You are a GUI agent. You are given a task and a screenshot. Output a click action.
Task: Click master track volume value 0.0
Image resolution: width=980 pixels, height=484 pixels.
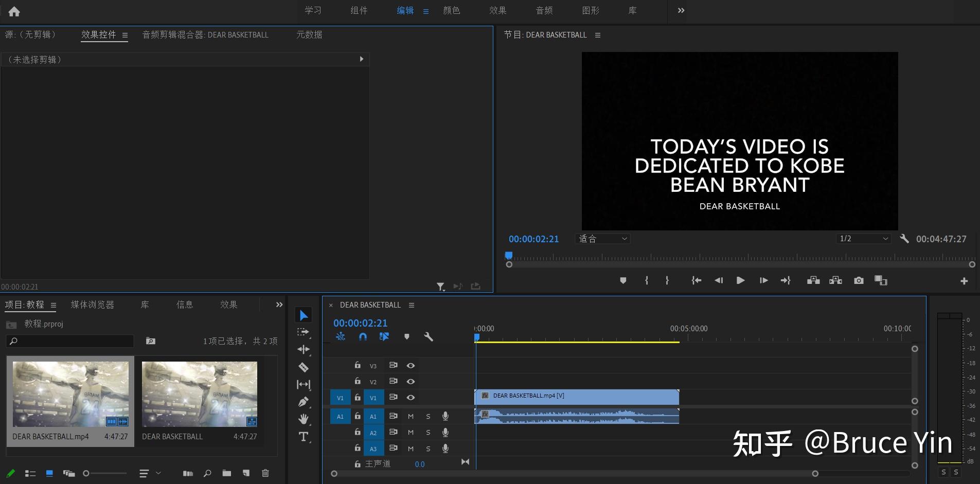pyautogui.click(x=420, y=464)
